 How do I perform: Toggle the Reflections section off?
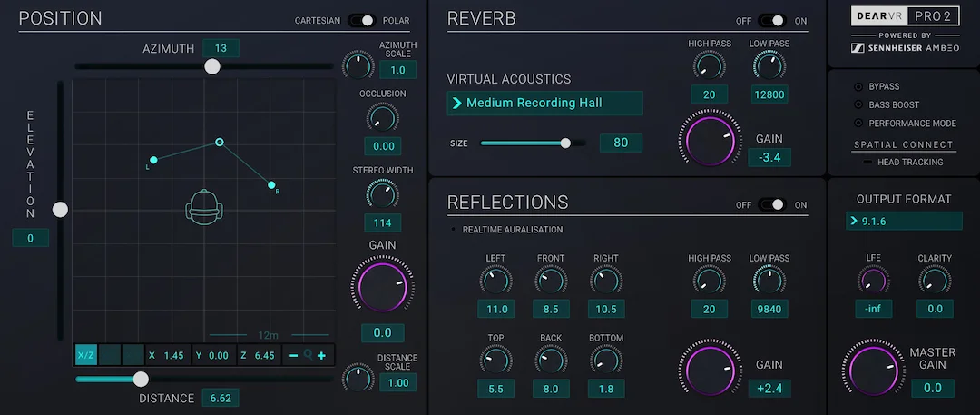click(772, 204)
